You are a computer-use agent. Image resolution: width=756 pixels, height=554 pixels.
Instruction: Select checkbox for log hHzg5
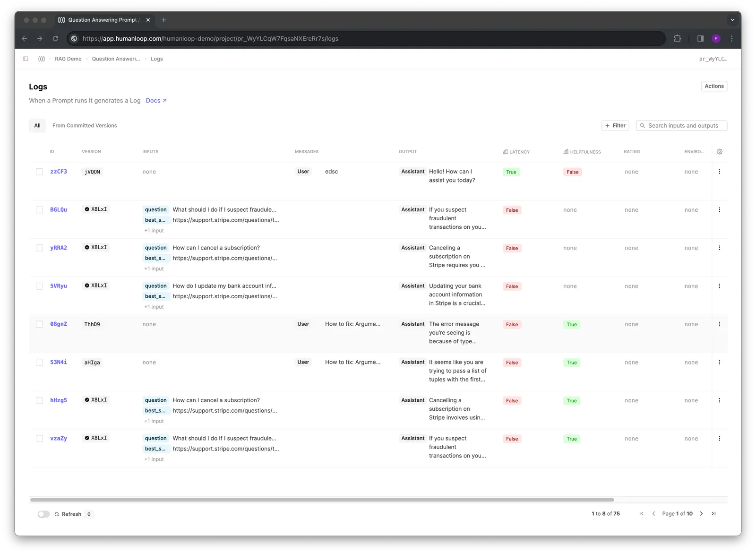coord(40,400)
